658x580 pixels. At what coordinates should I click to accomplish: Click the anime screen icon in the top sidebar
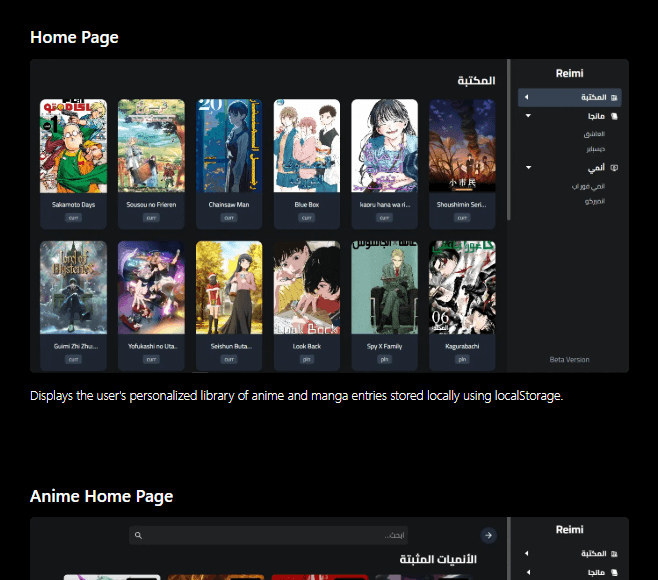[x=614, y=167]
